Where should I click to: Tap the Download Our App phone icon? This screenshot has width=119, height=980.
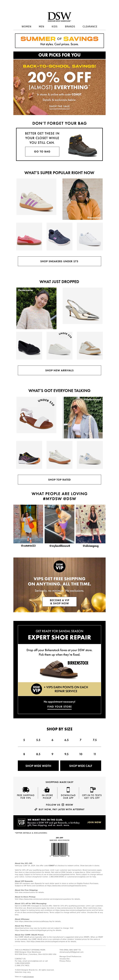point(68,790)
